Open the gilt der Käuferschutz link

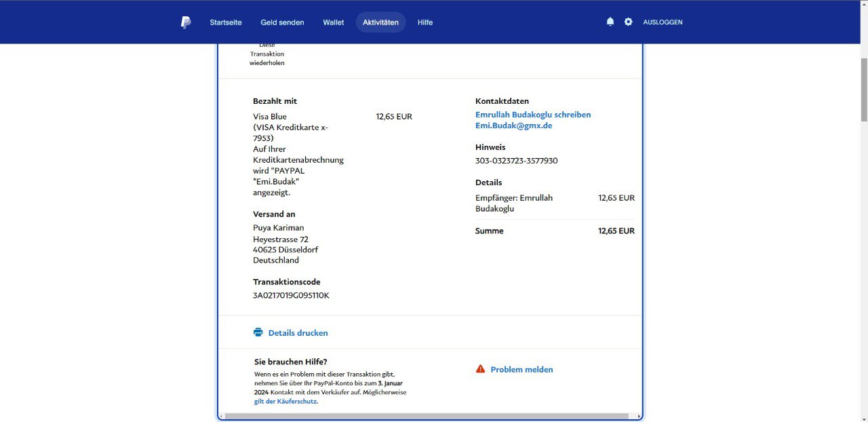(285, 401)
